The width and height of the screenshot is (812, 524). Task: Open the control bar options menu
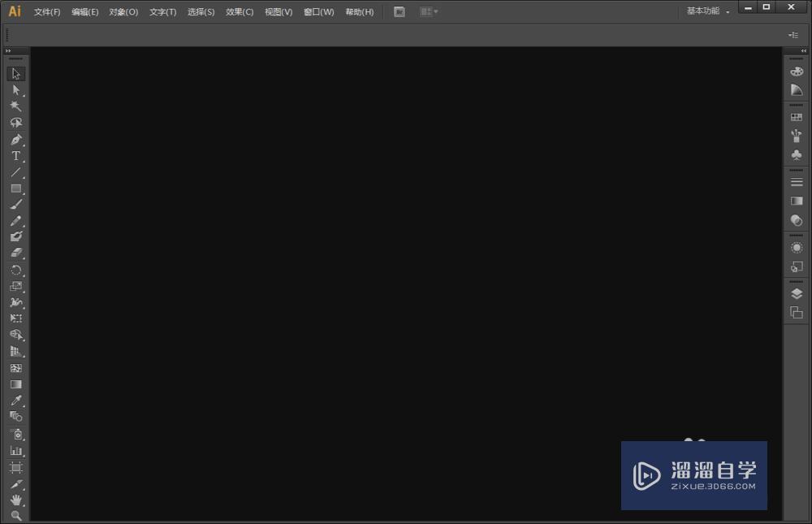[x=793, y=35]
